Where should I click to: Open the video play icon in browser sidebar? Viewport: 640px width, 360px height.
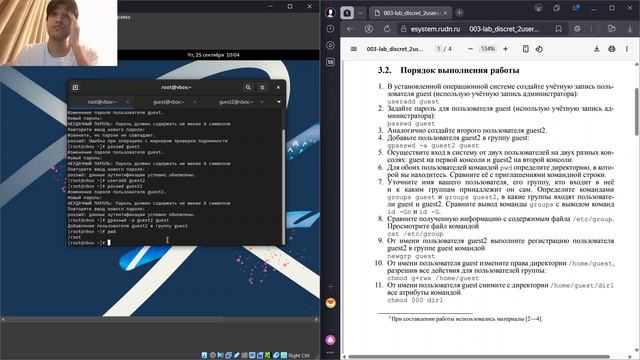[x=330, y=45]
